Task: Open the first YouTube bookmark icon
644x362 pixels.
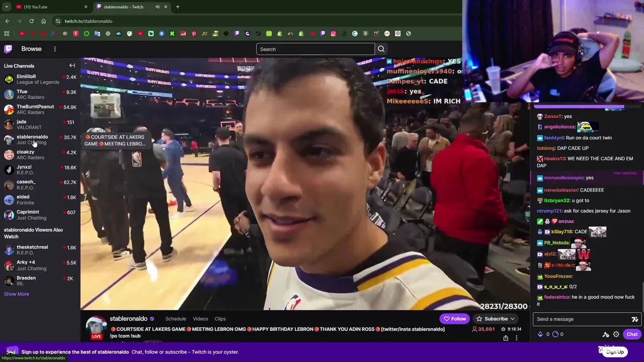Action: pyautogui.click(x=22, y=34)
